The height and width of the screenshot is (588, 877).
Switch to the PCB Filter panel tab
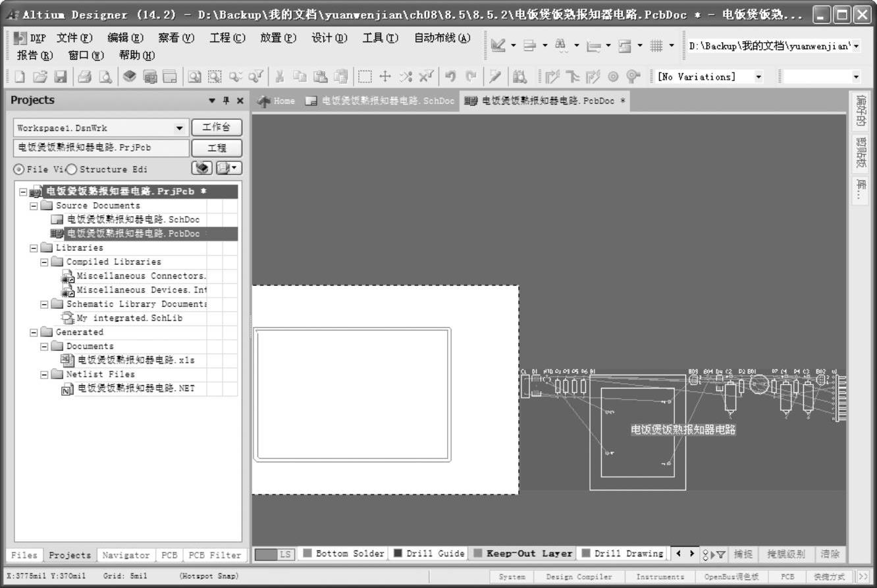pos(215,555)
